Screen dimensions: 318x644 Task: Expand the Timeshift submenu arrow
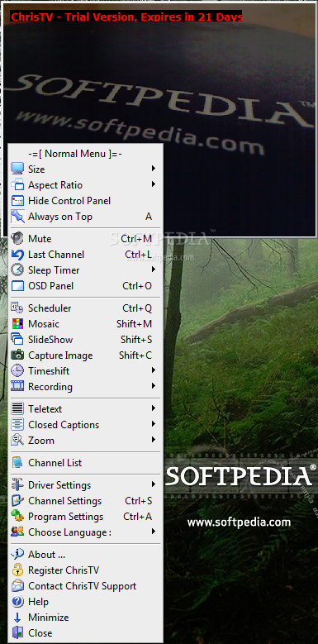[154, 370]
